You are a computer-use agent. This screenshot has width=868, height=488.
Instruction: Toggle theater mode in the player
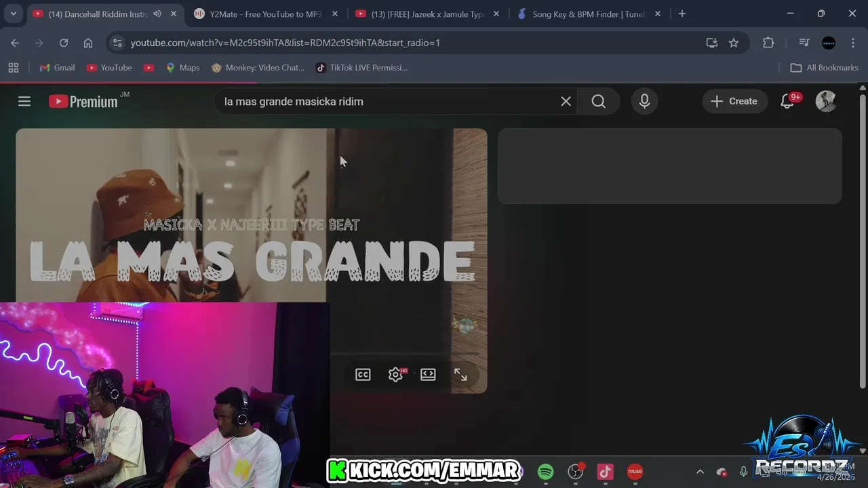tap(428, 374)
